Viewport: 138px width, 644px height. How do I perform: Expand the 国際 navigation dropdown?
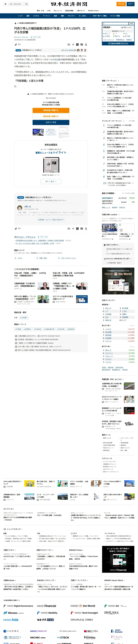point(63,16)
